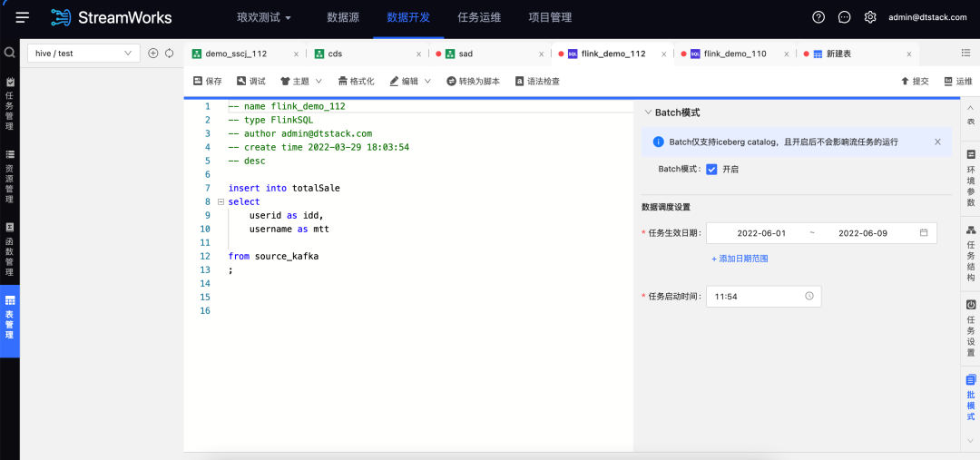Click 添加日期范围 link
The width and height of the screenshot is (980, 460).
(x=740, y=259)
